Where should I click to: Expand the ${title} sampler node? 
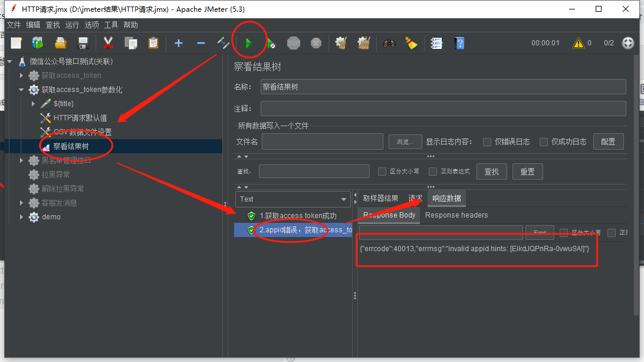[x=33, y=104]
